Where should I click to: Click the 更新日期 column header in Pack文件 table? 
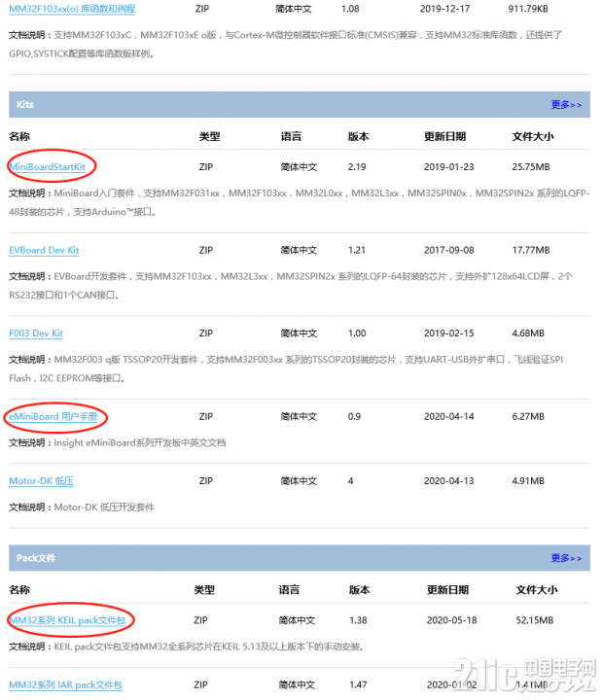(x=447, y=590)
